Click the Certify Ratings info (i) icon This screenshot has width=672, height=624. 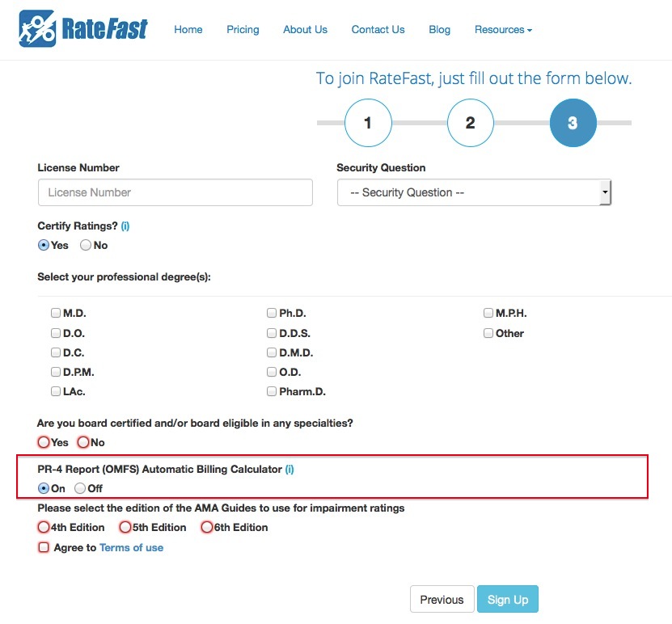125,226
